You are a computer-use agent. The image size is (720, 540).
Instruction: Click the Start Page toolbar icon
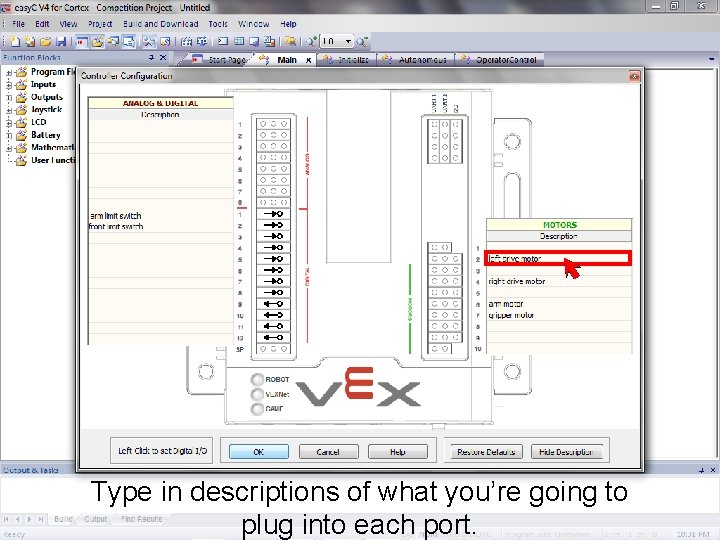click(82, 42)
